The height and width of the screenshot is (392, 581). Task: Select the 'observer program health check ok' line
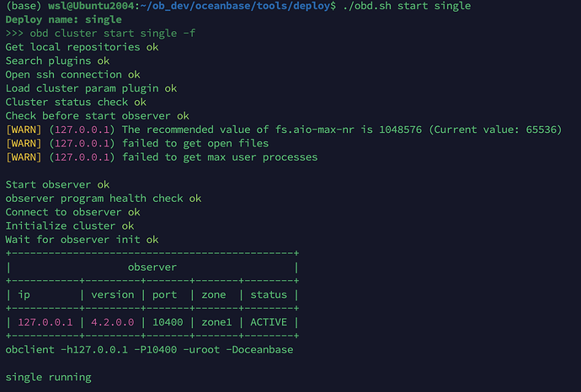click(x=104, y=198)
